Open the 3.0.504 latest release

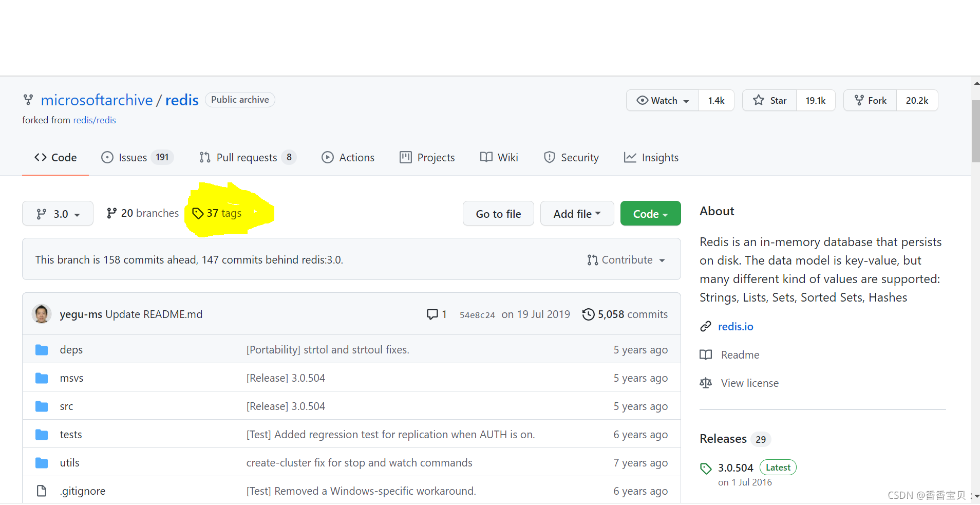point(736,467)
